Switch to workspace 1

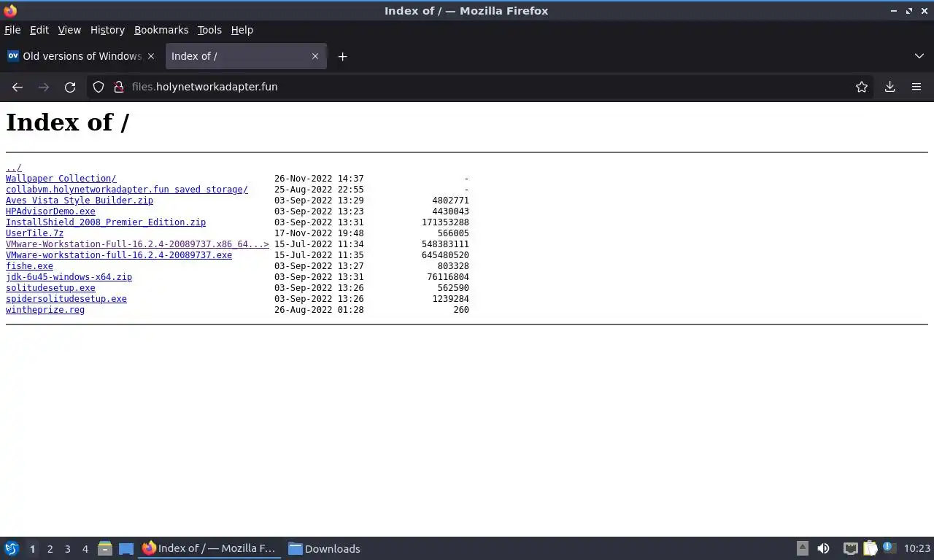(32, 549)
